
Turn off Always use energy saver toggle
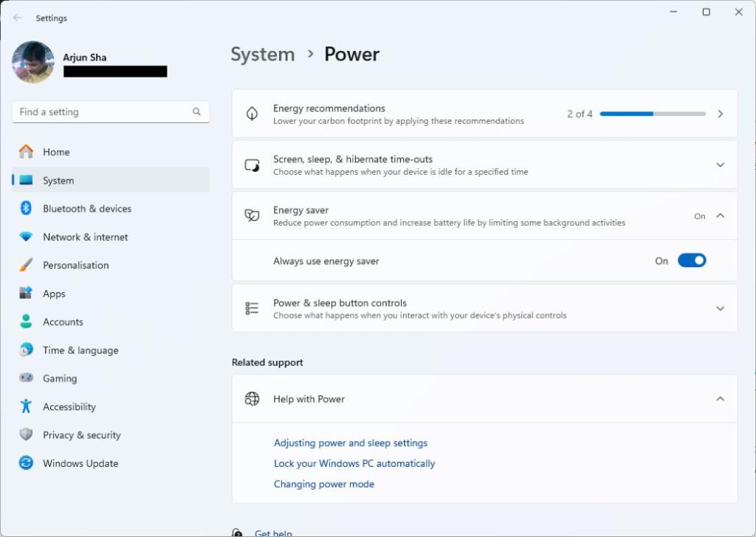692,260
